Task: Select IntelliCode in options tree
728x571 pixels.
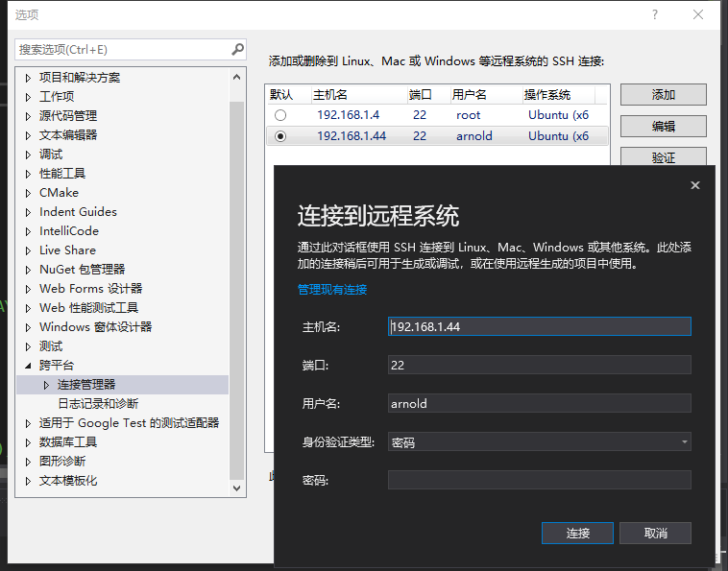Action: (69, 231)
